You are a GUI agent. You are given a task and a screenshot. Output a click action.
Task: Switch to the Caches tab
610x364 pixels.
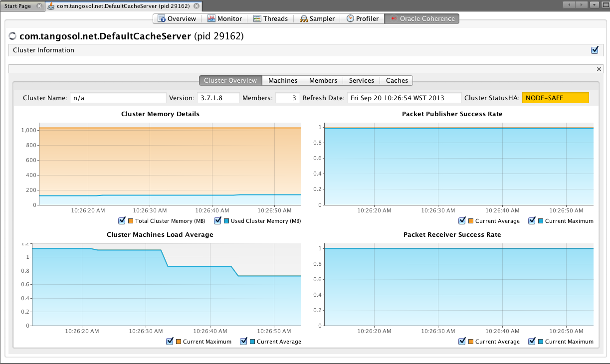pos(397,80)
